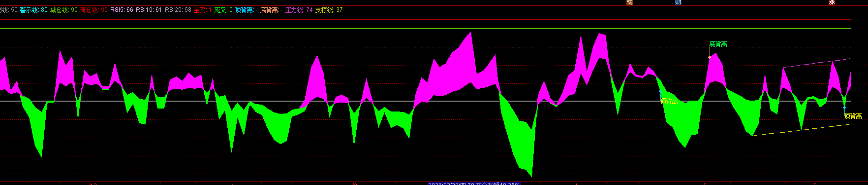Click the red 涨 marker icon
Image resolution: width=868 pixels, height=185 pixels.
832,2
